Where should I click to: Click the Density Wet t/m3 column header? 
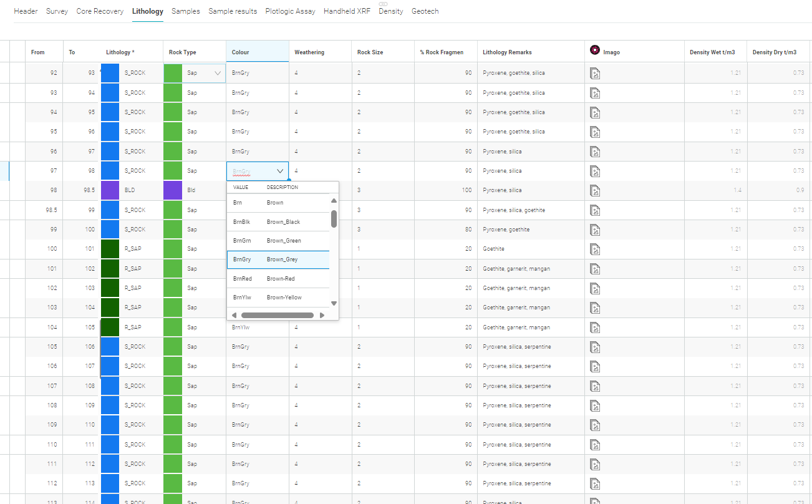point(715,52)
